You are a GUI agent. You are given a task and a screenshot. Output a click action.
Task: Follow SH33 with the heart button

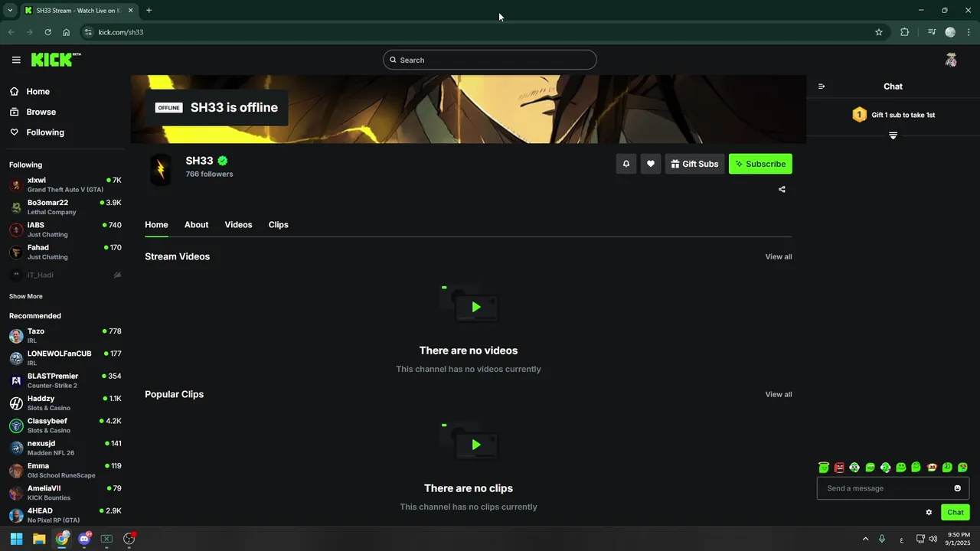[x=651, y=164]
